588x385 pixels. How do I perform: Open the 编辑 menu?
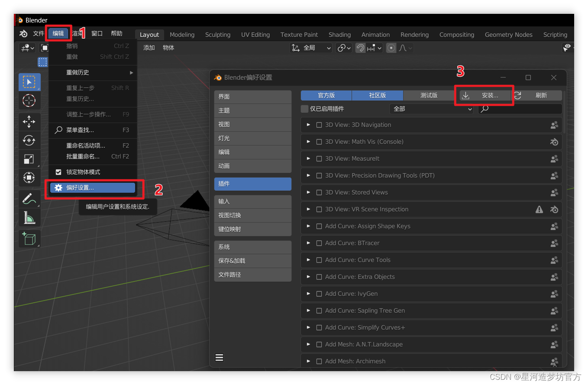tap(58, 33)
